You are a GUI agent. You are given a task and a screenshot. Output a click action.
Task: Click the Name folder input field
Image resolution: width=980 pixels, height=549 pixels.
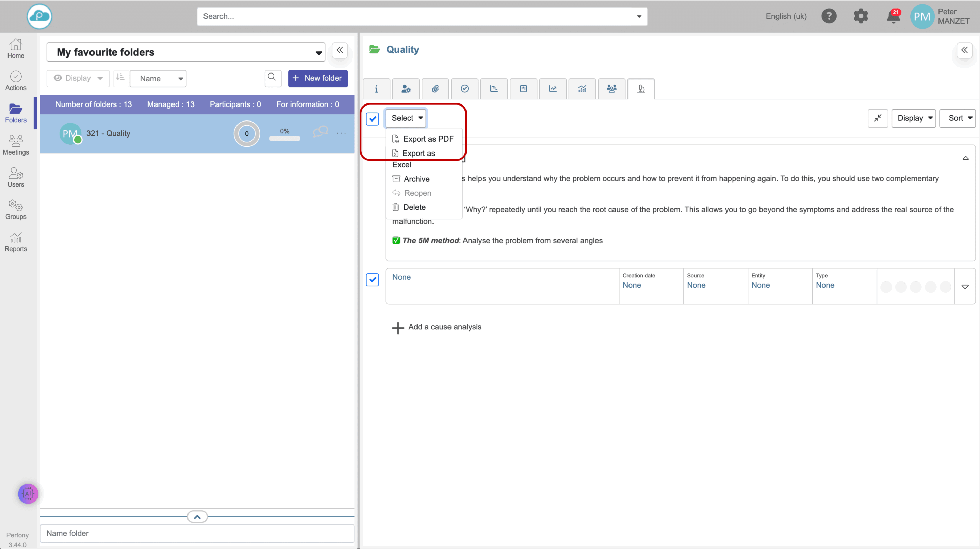click(x=197, y=533)
